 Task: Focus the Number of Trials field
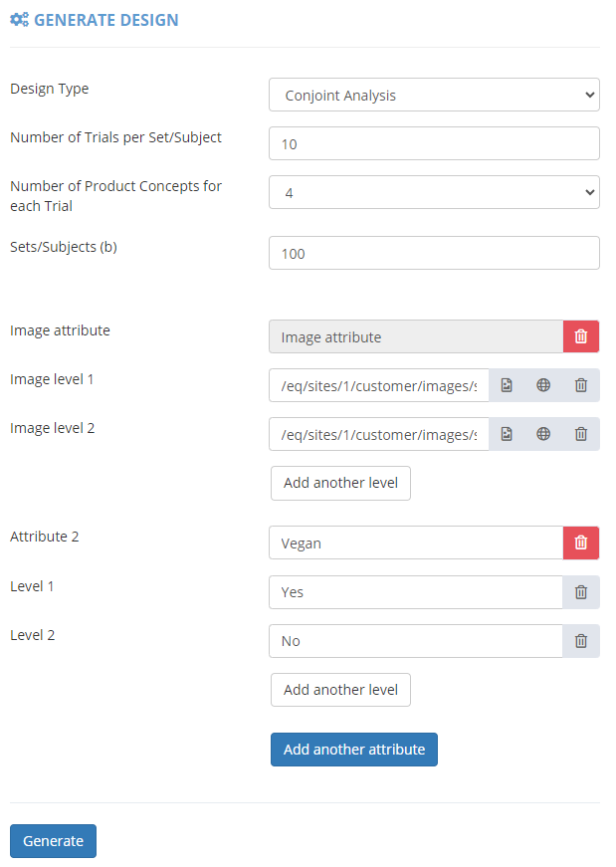pos(434,143)
